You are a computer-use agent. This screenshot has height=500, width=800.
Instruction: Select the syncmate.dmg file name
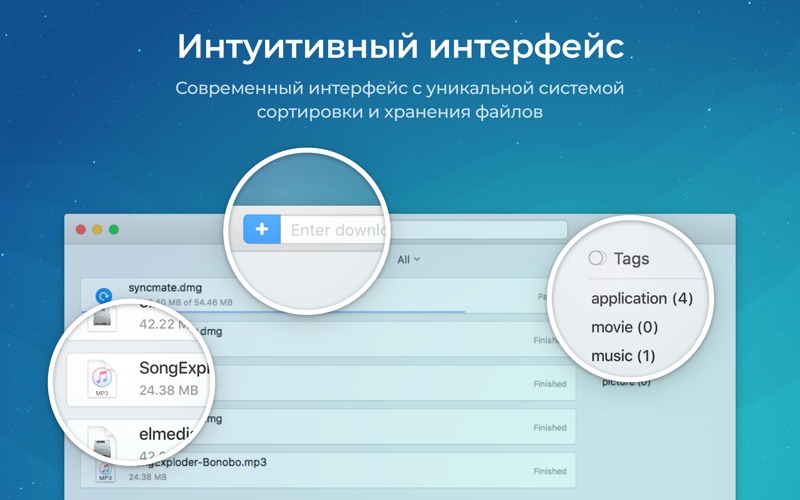pos(165,288)
